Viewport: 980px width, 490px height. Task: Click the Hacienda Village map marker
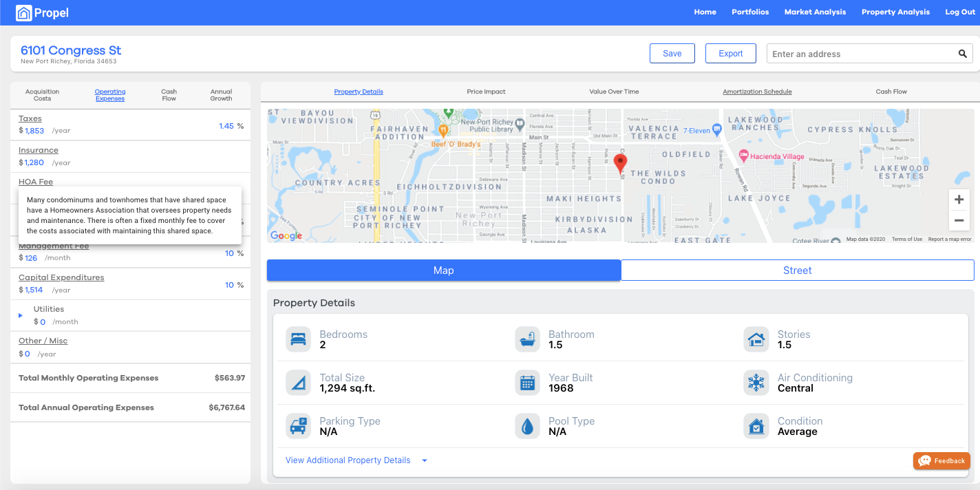743,156
